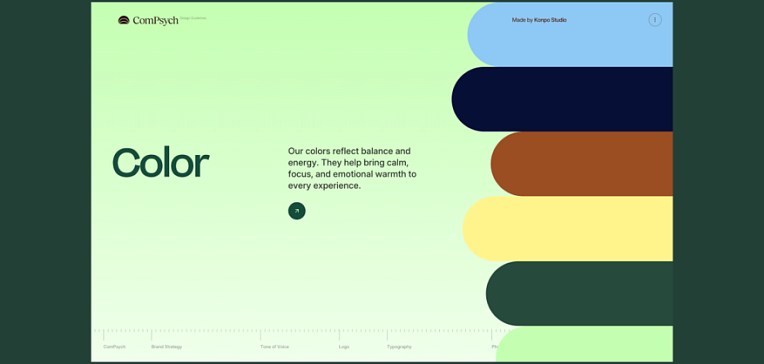Click the large Color heading
The height and width of the screenshot is (364, 764).
pyautogui.click(x=161, y=163)
